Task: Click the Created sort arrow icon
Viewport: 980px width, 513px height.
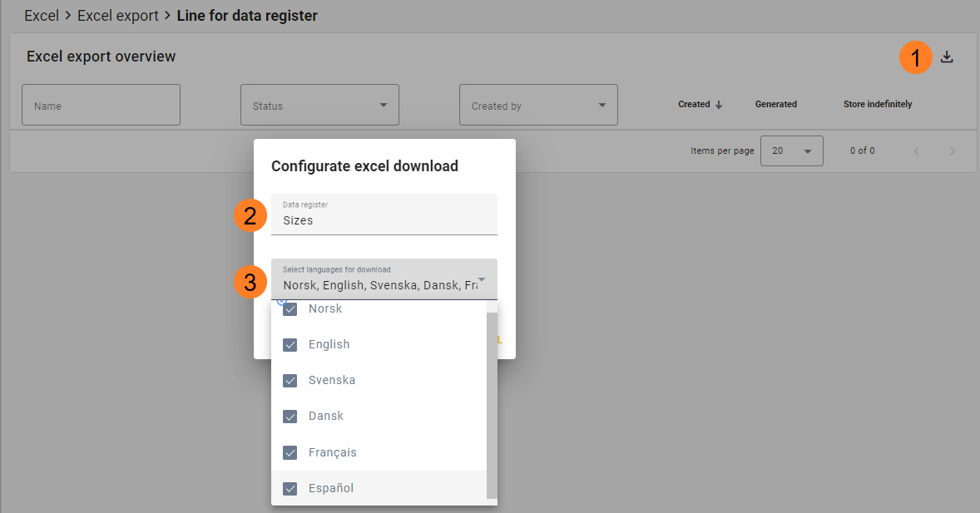Action: point(719,105)
